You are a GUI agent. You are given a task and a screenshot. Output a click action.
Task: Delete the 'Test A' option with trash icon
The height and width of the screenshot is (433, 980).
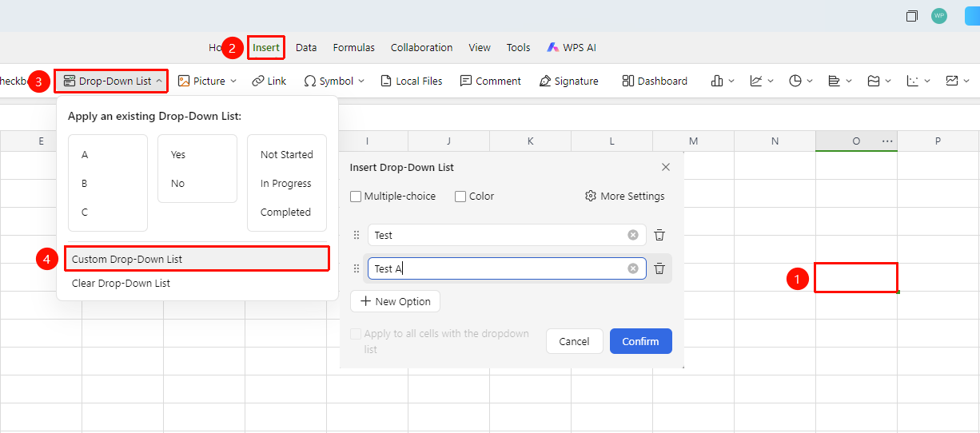click(x=659, y=268)
